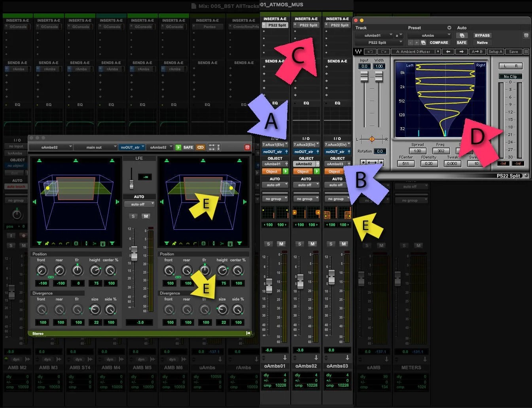Click the yellow squiggle trajectory icon under left panner view
The image size is (532, 408).
(47, 244)
